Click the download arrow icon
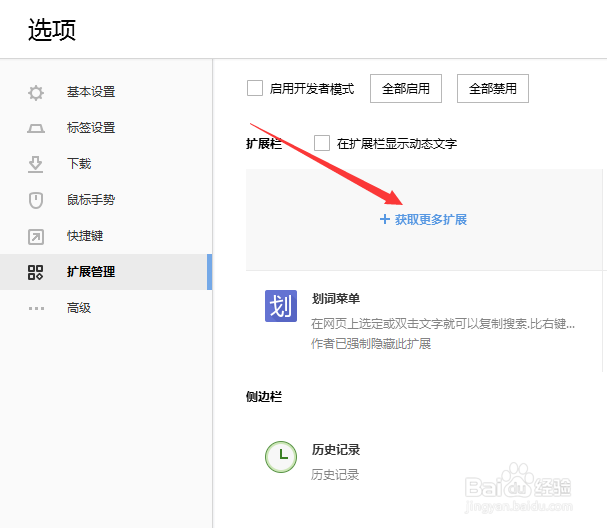607x528 pixels. coord(36,164)
